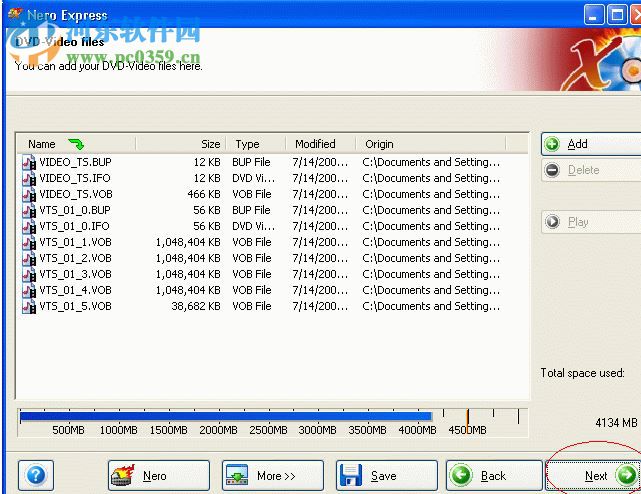Expand options with the More >> button
Screen dimensions: 641x494
(x=273, y=475)
